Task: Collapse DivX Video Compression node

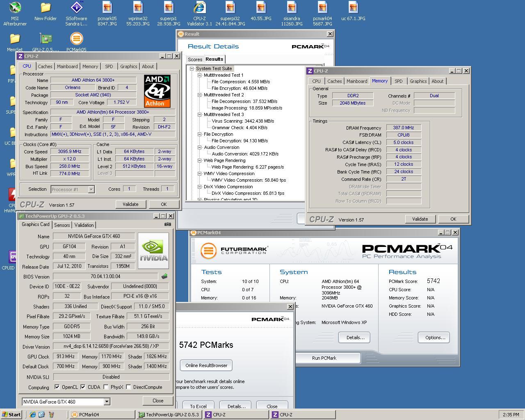Action: click(199, 187)
